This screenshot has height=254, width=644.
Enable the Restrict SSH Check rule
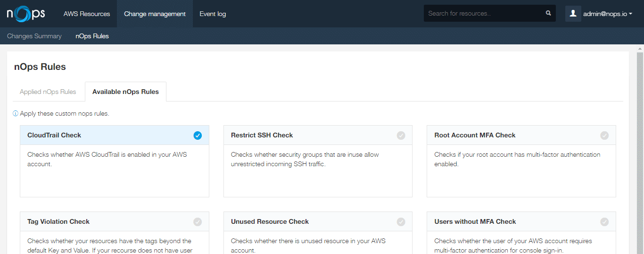pos(401,135)
